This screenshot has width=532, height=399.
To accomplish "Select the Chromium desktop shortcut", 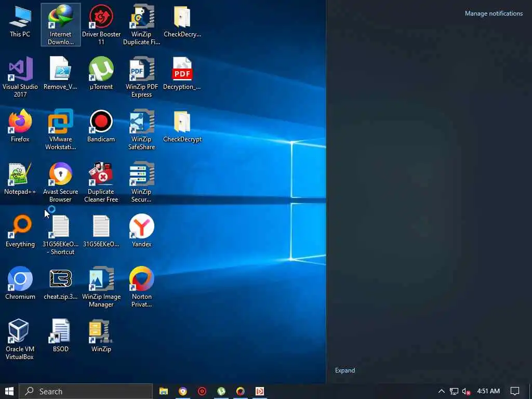I will point(20,284).
